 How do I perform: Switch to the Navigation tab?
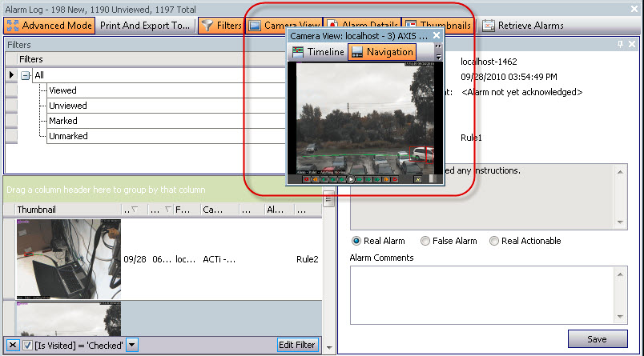pyautogui.click(x=382, y=52)
